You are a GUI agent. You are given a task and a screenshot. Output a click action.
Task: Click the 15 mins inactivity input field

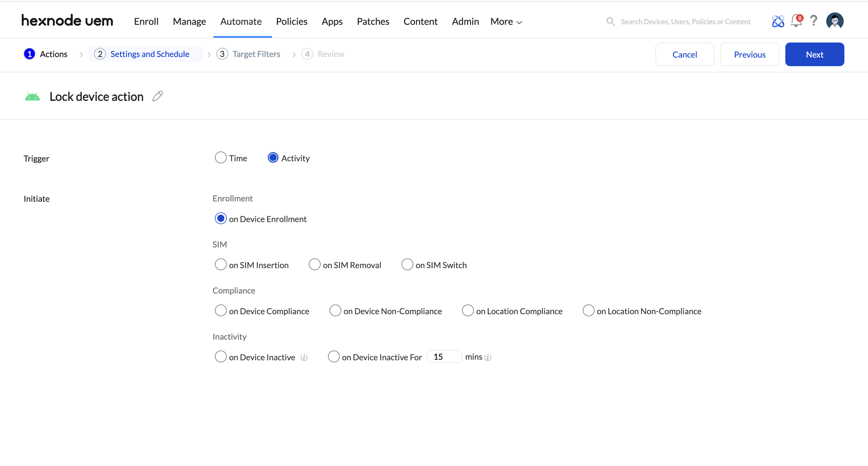444,356
